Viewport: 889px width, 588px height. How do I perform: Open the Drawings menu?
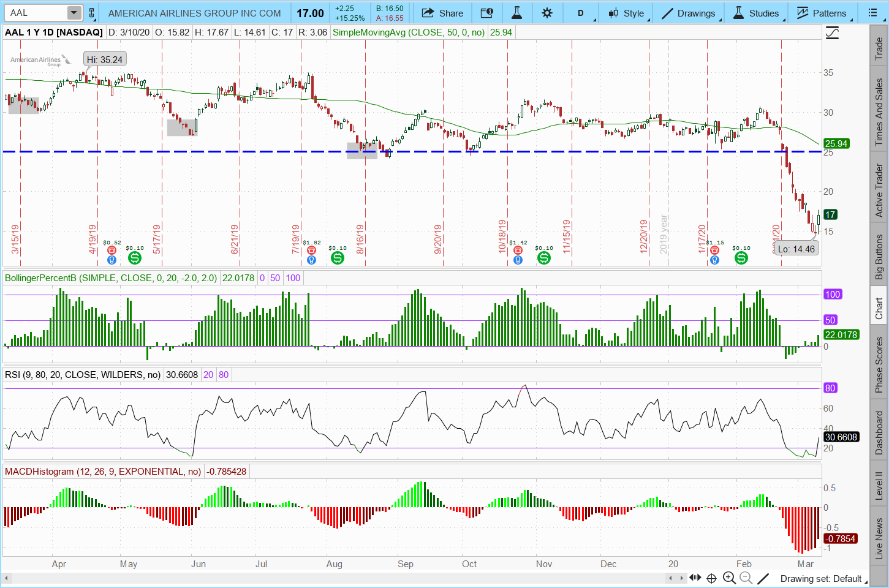click(689, 13)
